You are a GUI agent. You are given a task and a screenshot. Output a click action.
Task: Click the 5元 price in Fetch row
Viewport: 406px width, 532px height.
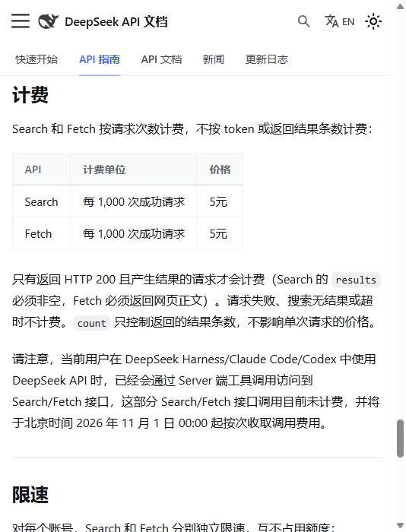[x=220, y=234]
